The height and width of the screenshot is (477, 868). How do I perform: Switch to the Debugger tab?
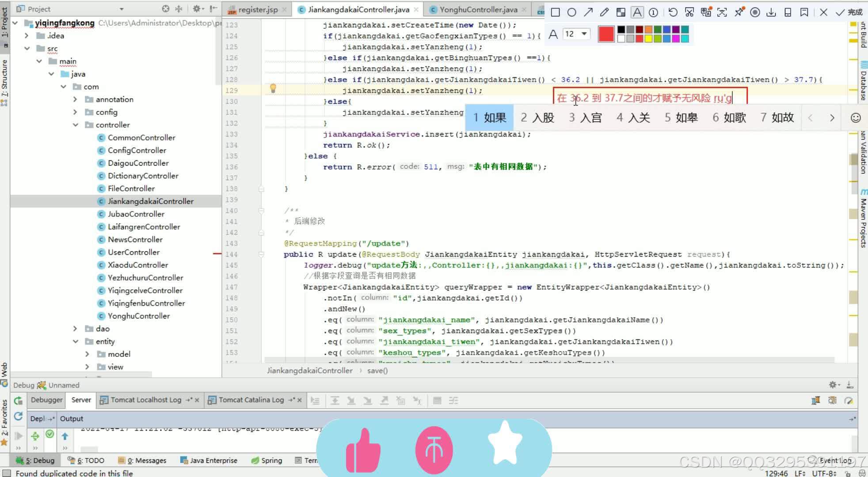[46, 400]
